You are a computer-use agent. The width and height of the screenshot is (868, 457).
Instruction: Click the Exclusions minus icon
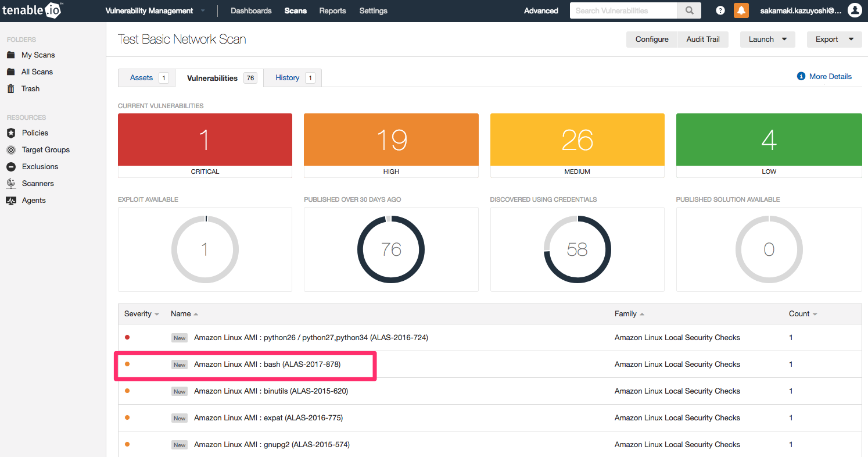[10, 167]
